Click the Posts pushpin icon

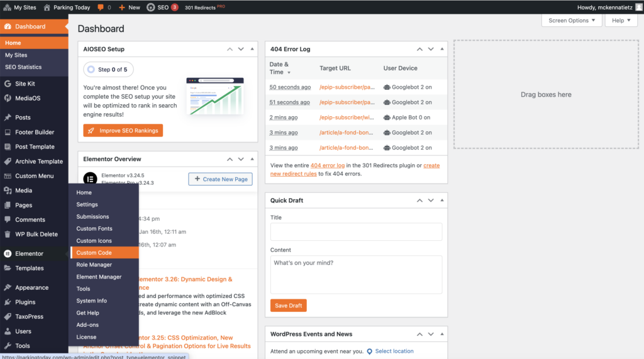8,118
